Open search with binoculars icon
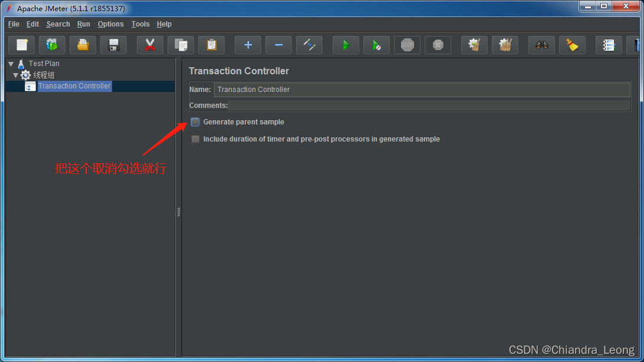Screen dimensions: 644x362 click(542, 45)
